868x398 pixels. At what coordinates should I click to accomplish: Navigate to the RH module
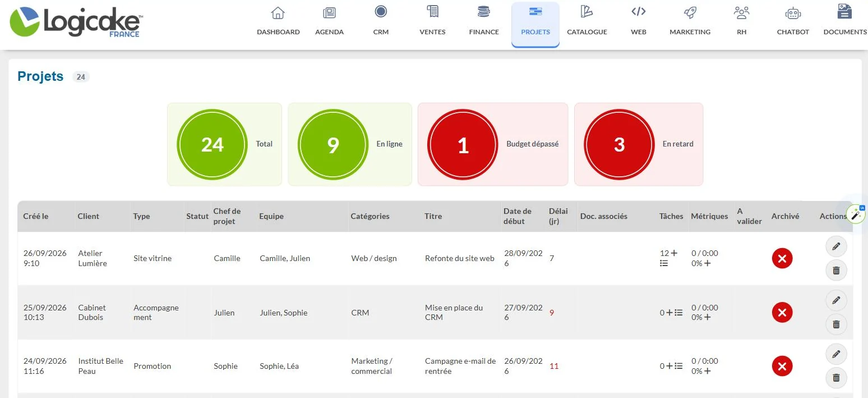coord(741,22)
